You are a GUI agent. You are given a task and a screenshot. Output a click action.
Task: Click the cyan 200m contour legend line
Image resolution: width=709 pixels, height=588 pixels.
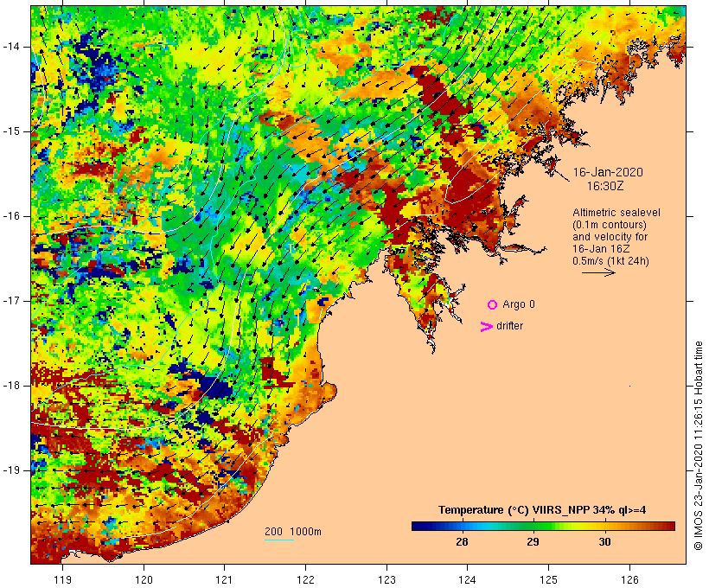click(x=279, y=540)
